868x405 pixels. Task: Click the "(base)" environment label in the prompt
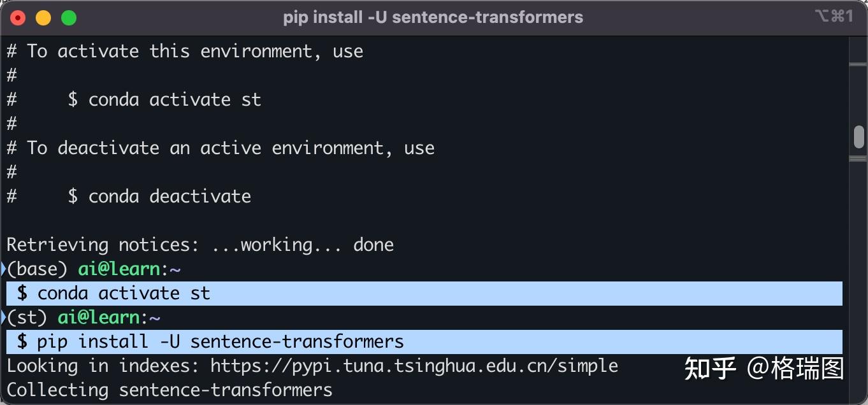38,269
